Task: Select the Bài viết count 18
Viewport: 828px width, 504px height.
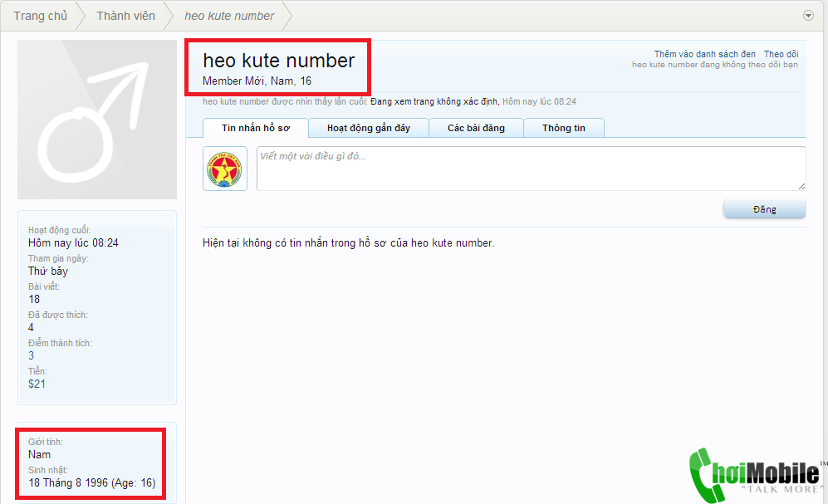Action: 34,299
